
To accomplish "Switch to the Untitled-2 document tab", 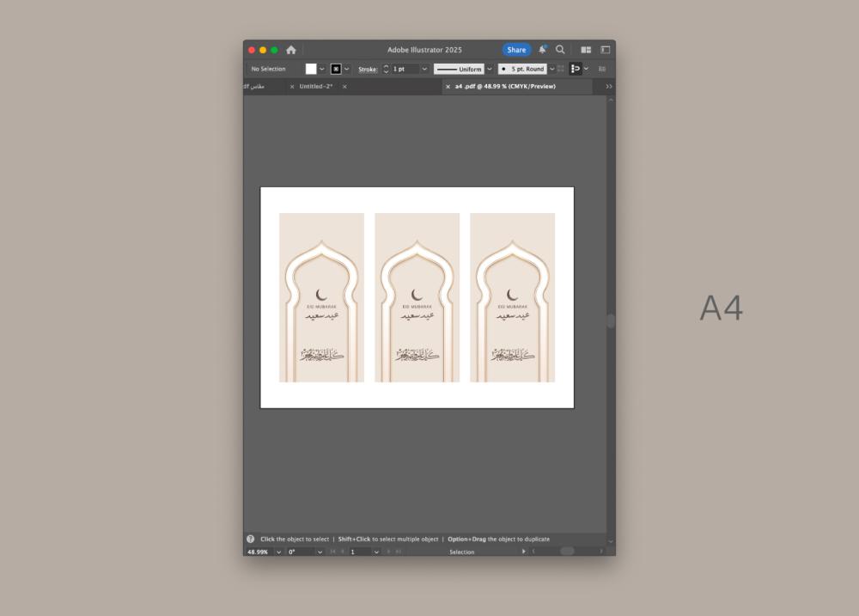I will 316,87.
